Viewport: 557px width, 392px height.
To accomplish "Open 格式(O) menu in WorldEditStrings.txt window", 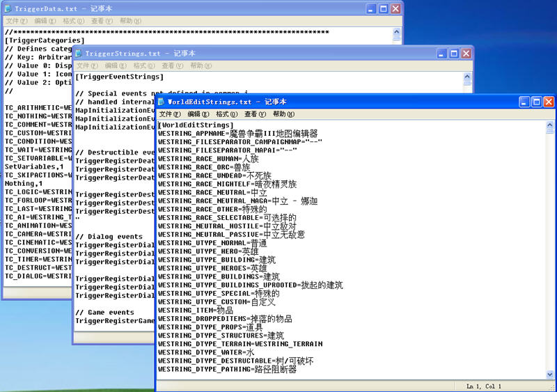I will coord(227,114).
